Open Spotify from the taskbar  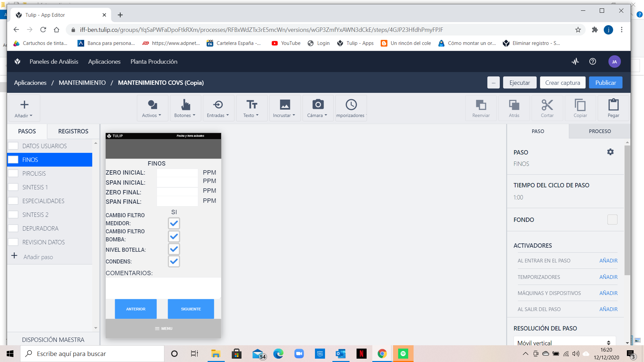click(x=403, y=354)
